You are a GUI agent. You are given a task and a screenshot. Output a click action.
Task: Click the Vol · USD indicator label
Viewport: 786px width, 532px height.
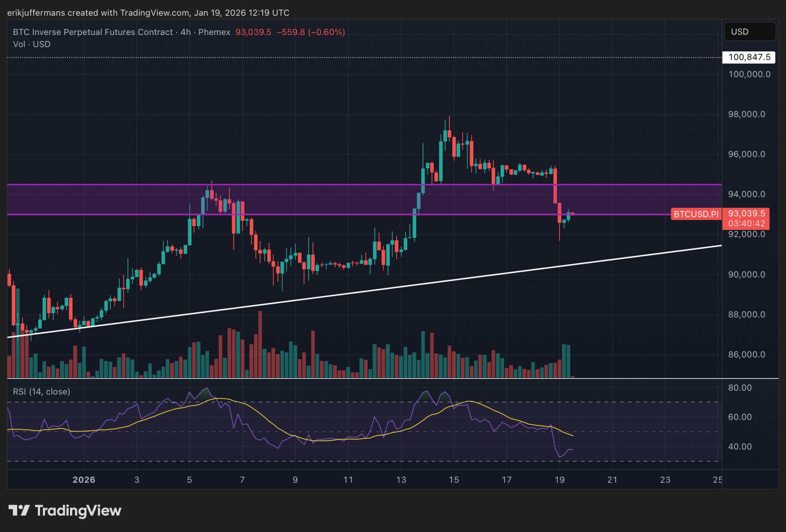tap(32, 44)
